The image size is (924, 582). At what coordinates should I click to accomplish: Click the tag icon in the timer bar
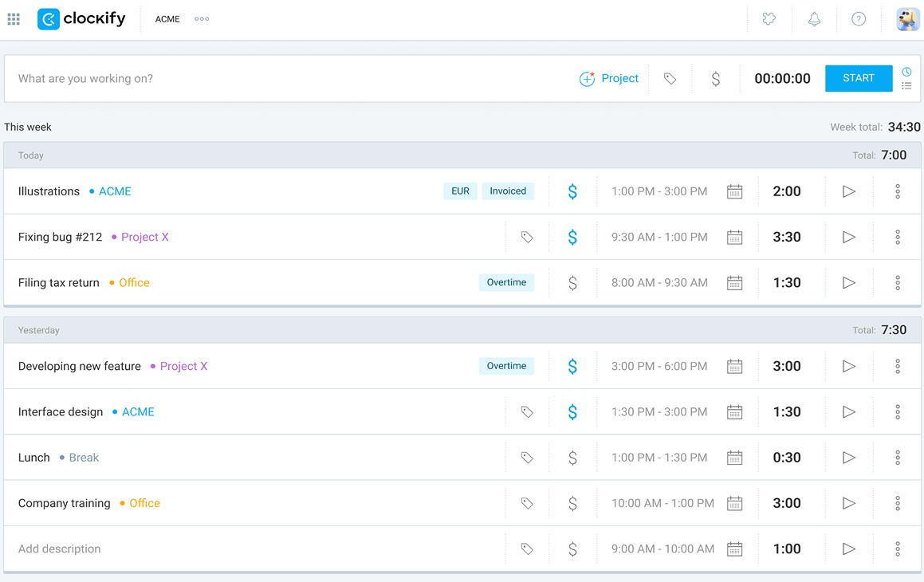(670, 78)
